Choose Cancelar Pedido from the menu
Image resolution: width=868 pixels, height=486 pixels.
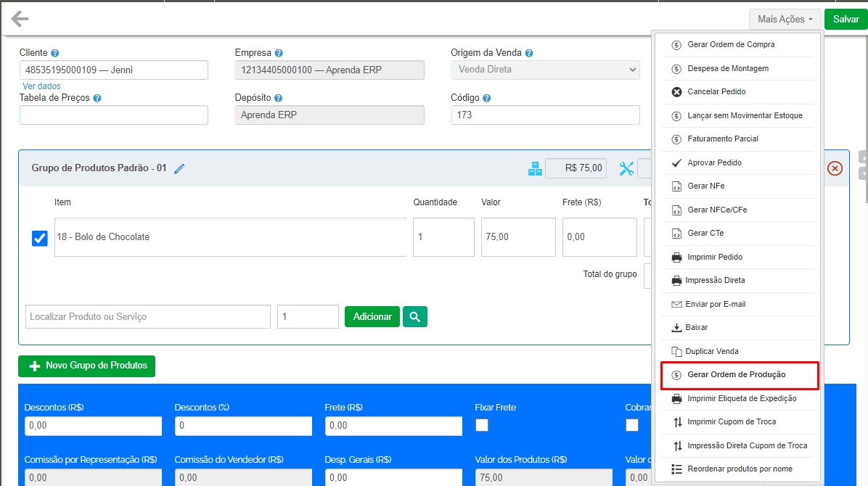pos(716,92)
